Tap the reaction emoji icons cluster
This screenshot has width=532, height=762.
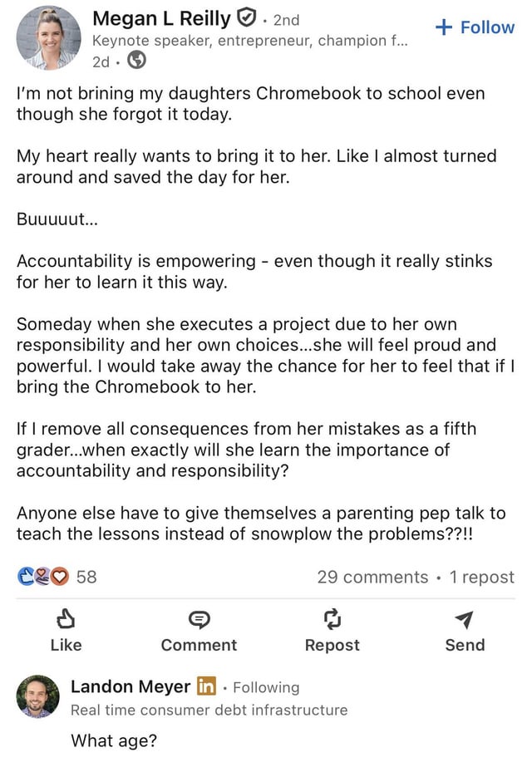43,577
